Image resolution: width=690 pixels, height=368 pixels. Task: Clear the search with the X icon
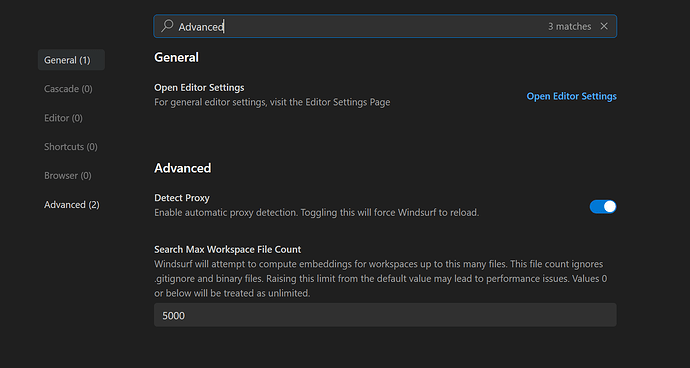pos(604,26)
